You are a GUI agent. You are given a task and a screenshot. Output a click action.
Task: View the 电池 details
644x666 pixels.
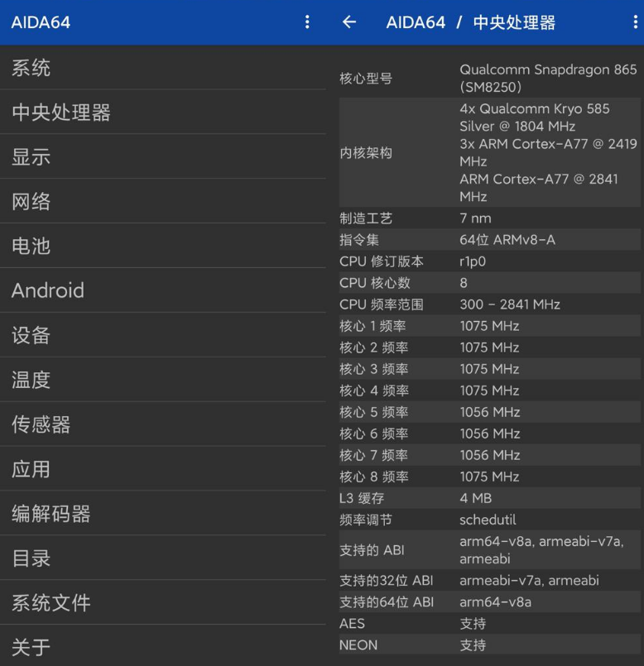[x=162, y=247]
